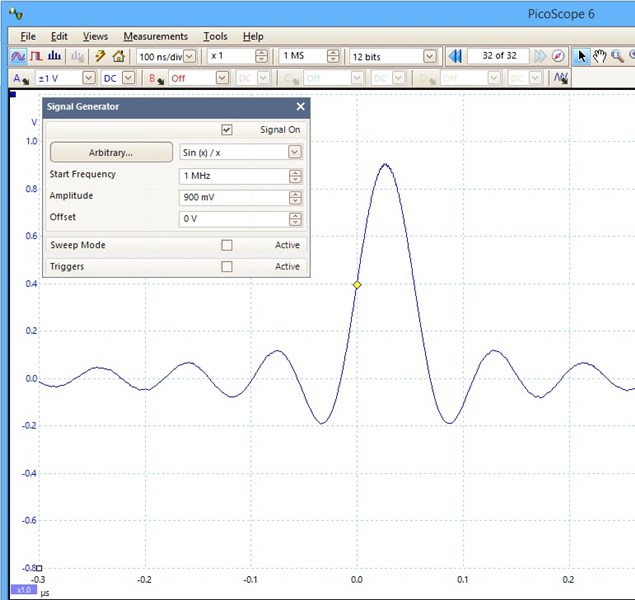This screenshot has height=600, width=635.
Task: Adjust the Offset spinner arrows
Action: 295,219
